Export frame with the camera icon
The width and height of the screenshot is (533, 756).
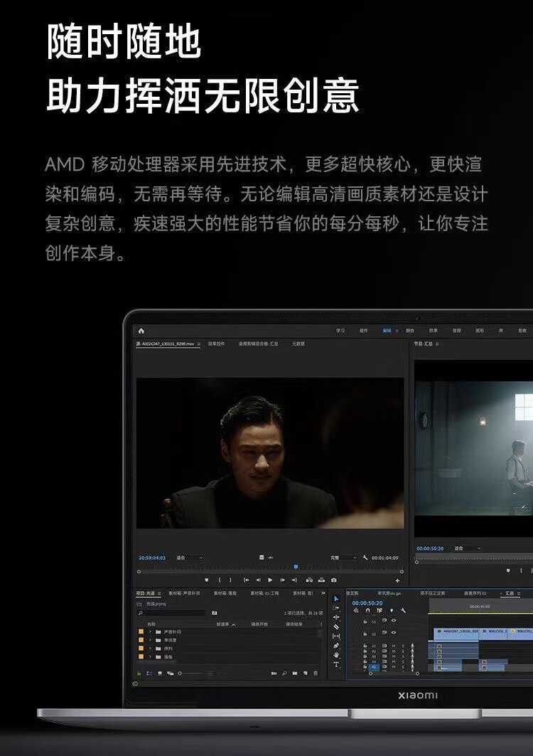333,580
